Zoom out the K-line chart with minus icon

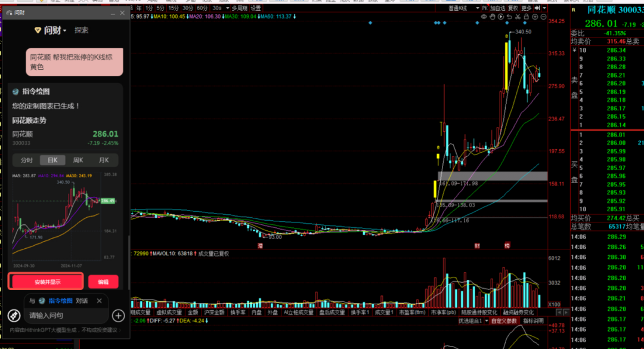click(x=543, y=17)
